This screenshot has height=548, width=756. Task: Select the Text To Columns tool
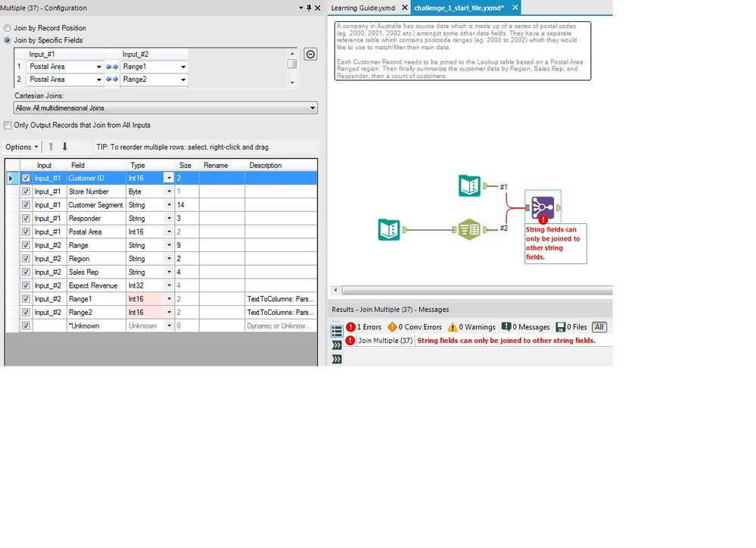point(468,229)
